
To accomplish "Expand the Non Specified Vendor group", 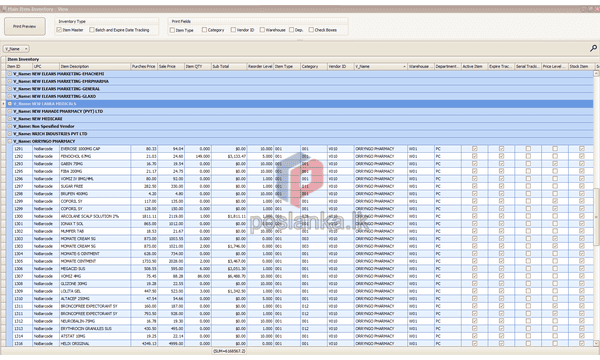I will pos(10,126).
